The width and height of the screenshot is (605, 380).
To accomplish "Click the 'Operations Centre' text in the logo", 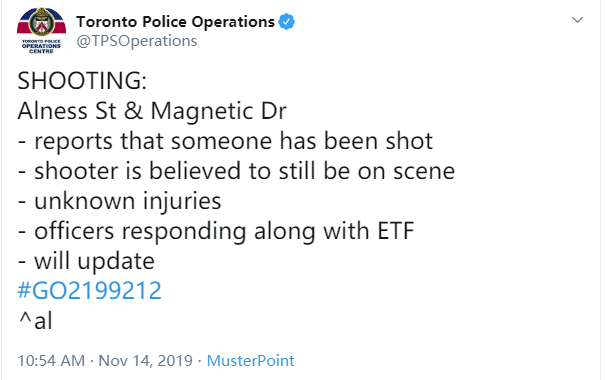I will [x=41, y=48].
